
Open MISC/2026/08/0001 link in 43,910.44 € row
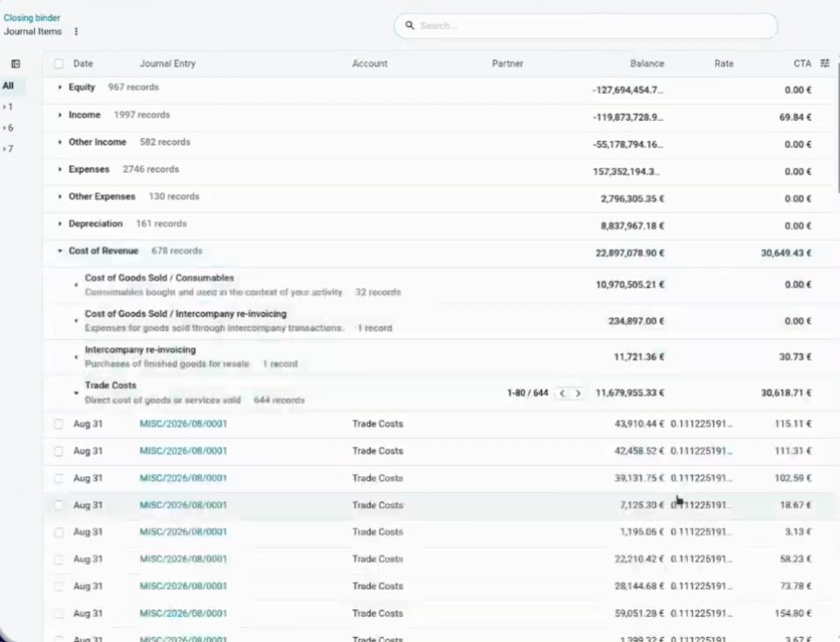coord(183,424)
